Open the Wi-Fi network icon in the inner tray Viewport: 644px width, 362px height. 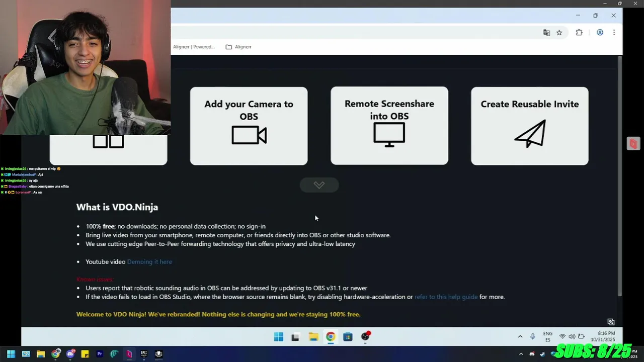coord(562,337)
